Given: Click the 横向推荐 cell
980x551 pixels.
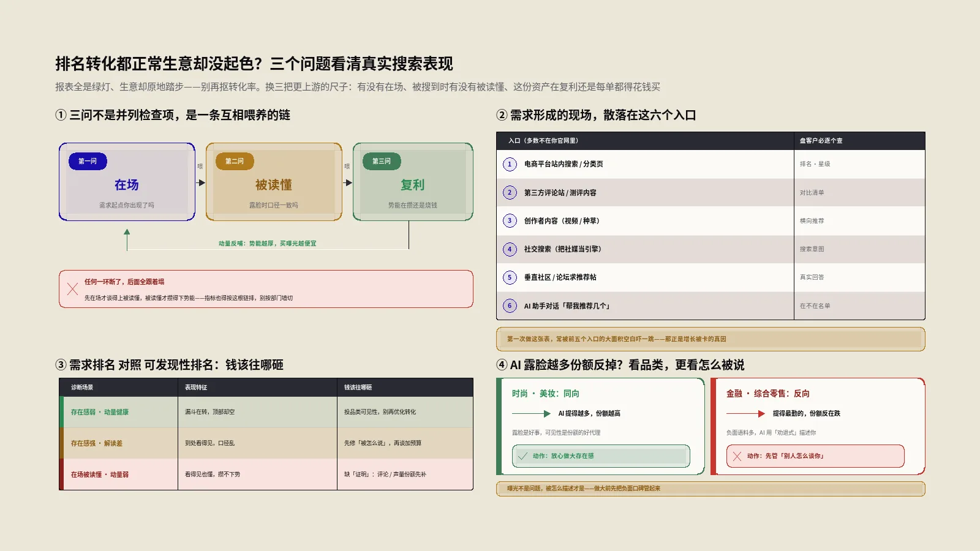Looking at the screenshot, I should (812, 220).
